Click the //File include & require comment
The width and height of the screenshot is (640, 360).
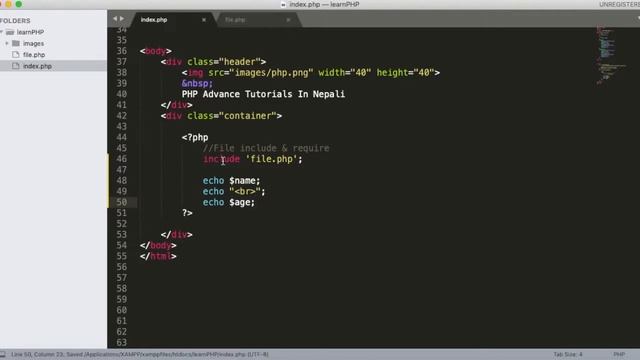266,148
